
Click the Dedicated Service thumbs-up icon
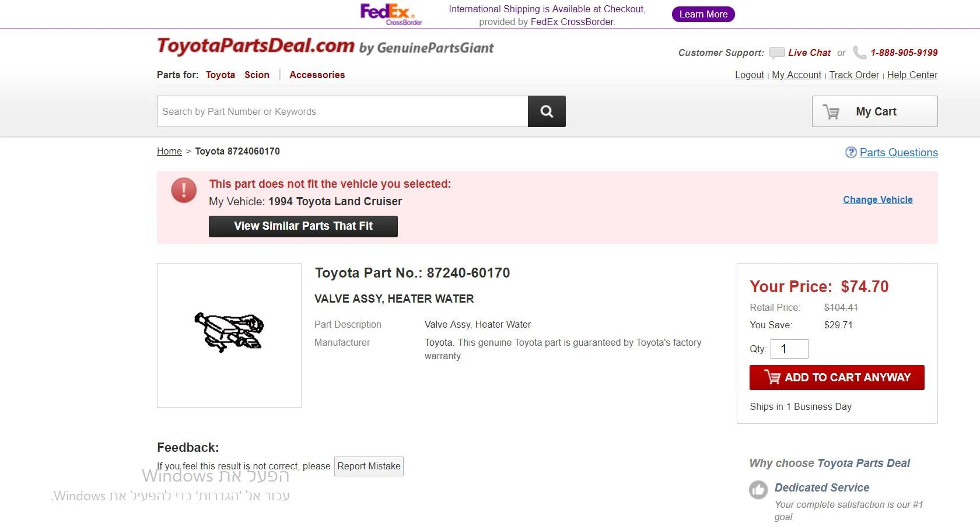click(758, 490)
